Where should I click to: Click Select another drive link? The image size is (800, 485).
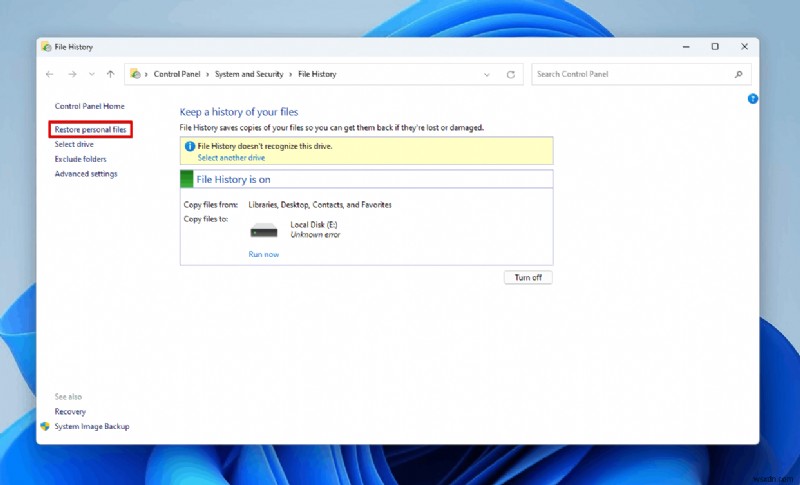pyautogui.click(x=231, y=158)
